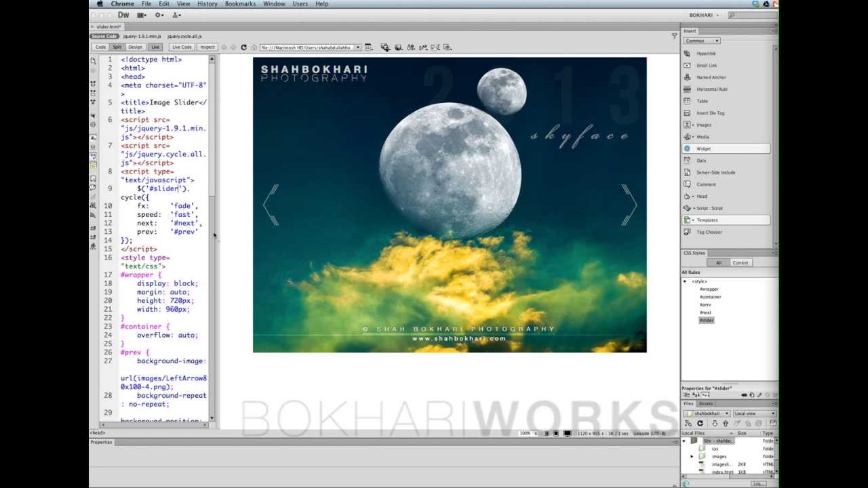Open the History menu
Screen dimensions: 868x488
coord(208,3)
